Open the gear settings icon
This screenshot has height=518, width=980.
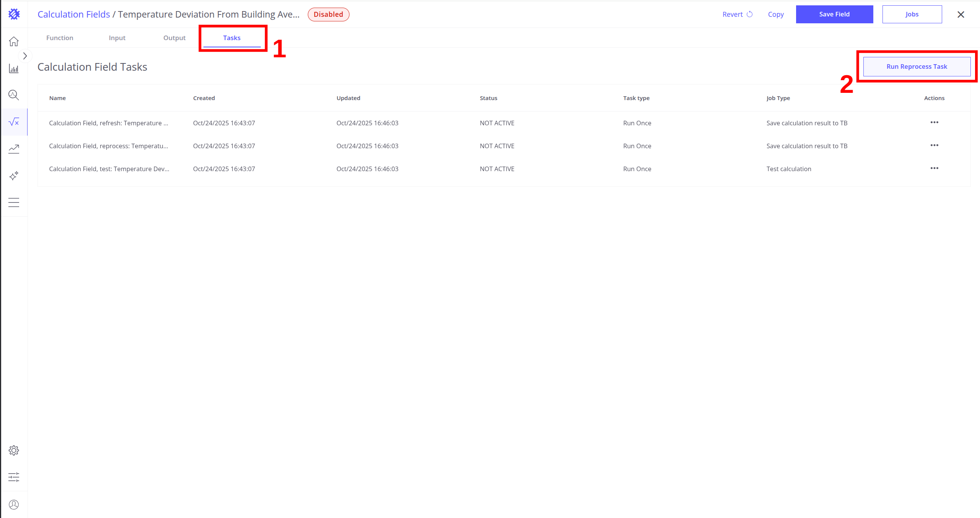pyautogui.click(x=14, y=450)
